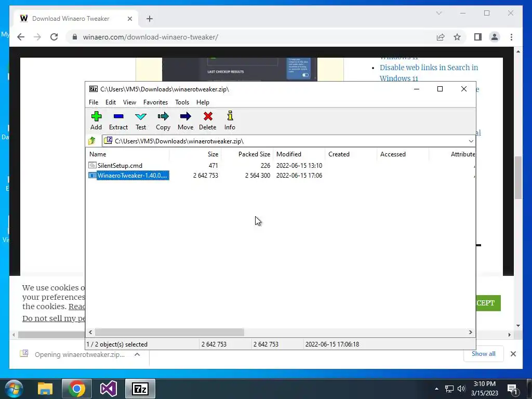Show hidden system tray icons

tap(436, 389)
